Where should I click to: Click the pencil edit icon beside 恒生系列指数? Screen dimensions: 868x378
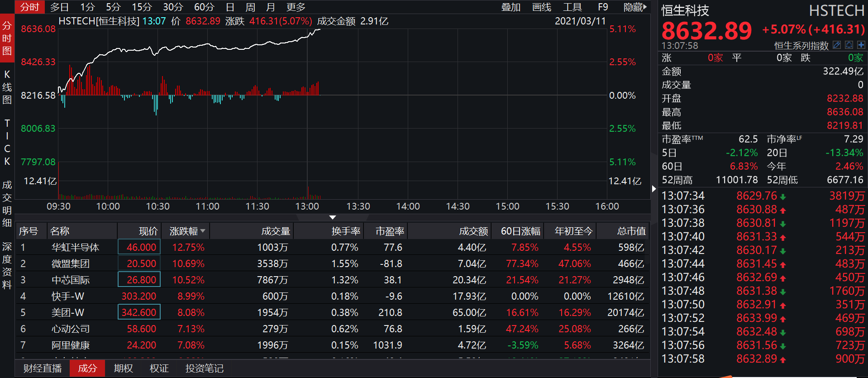coord(837,45)
